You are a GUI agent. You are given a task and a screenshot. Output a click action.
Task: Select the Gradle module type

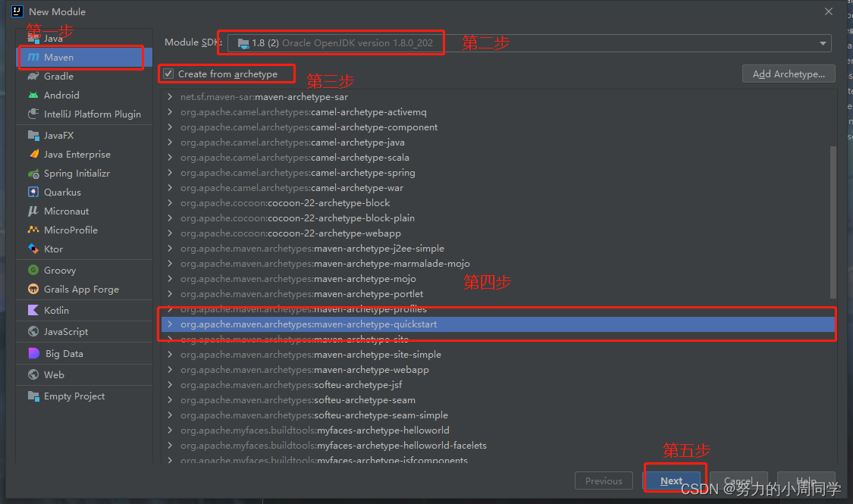pos(57,76)
